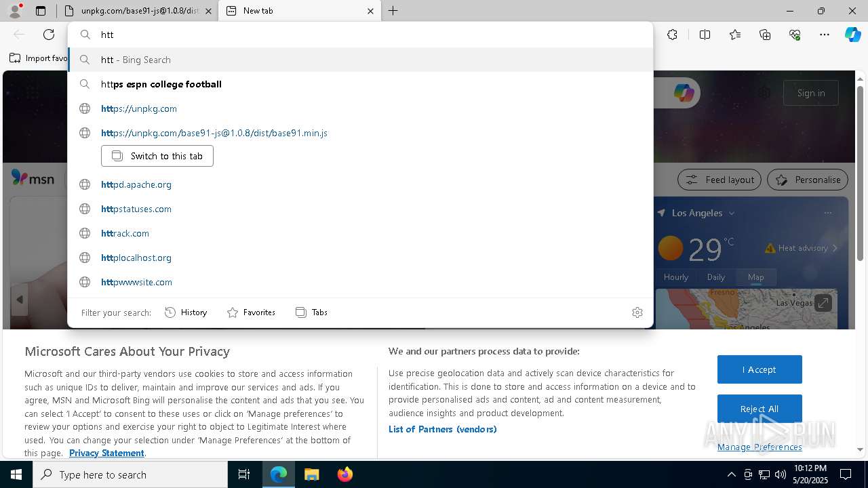Refresh the current page

(49, 35)
